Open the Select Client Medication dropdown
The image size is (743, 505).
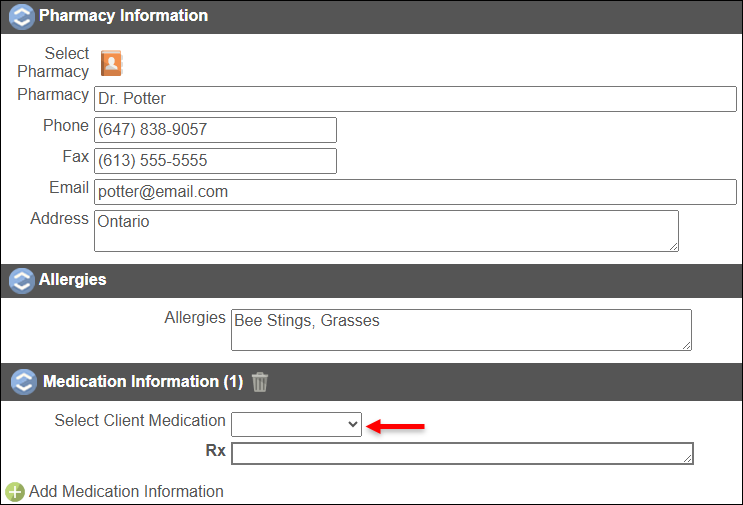(x=296, y=424)
